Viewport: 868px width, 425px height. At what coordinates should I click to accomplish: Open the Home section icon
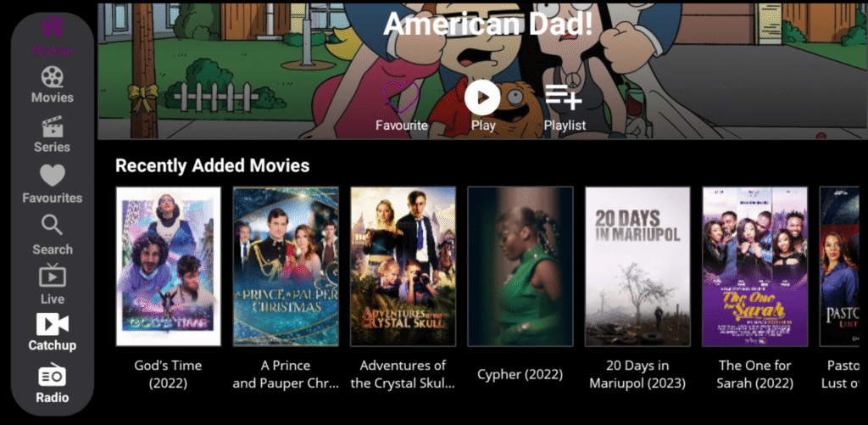point(52,26)
